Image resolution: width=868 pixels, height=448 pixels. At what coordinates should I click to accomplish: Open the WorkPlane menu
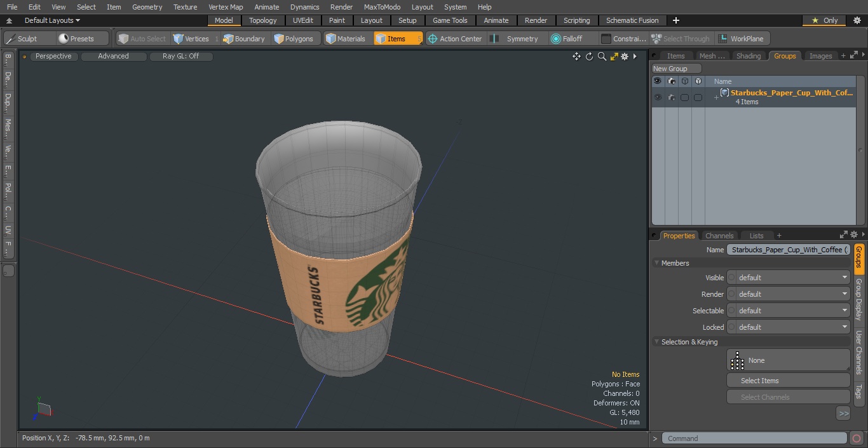click(x=742, y=39)
